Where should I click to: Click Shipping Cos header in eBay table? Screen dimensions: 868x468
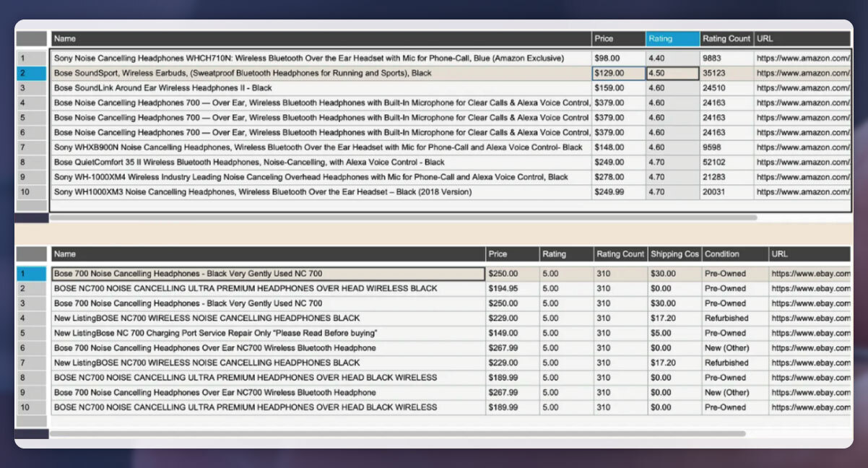(x=674, y=254)
